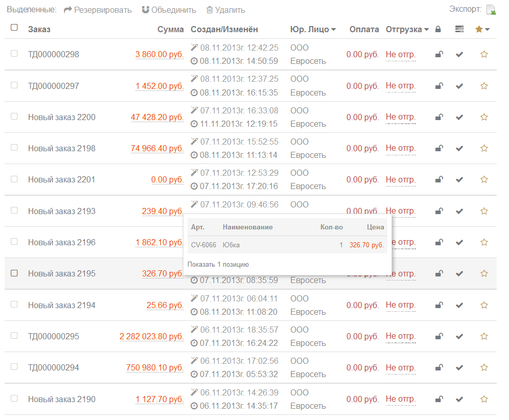Star the order Новый заказ 2200
This screenshot has width=509, height=420.
coord(484,117)
